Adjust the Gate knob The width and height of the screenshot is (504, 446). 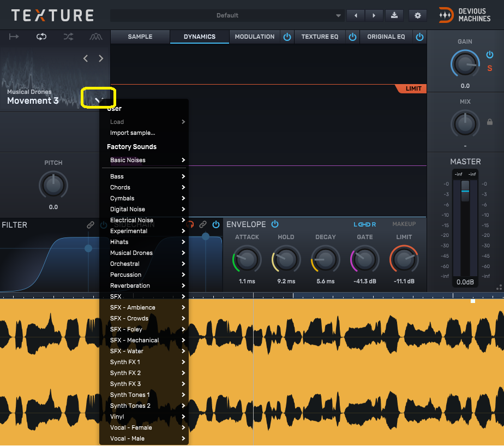tap(364, 259)
